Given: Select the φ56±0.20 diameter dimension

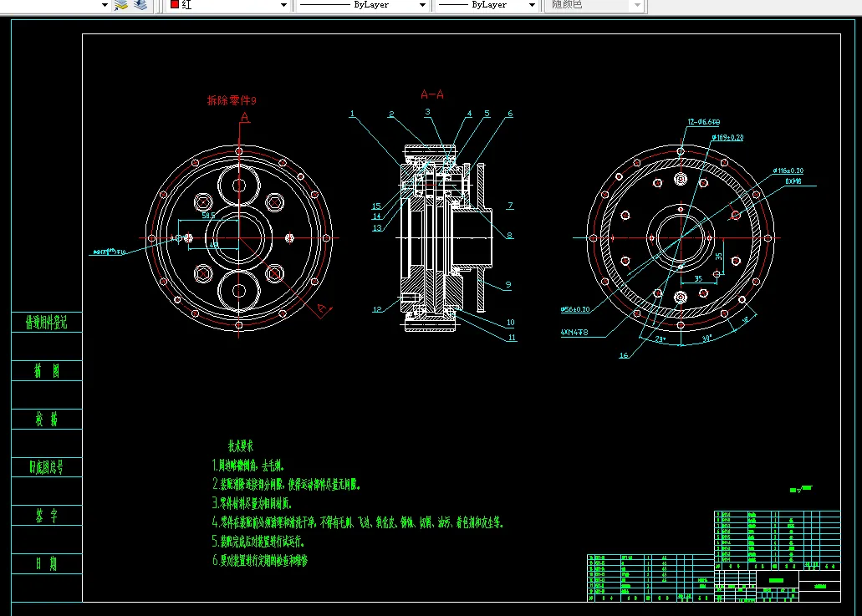Looking at the screenshot, I should click(x=575, y=309).
